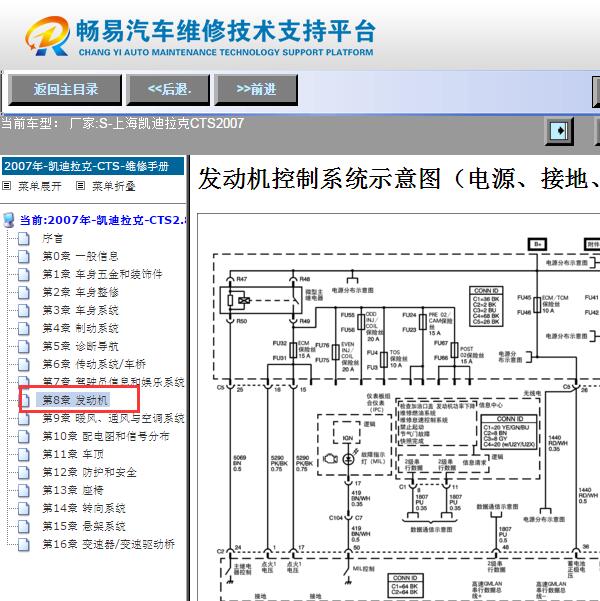This screenshot has height=601, width=600.
Task: Open 第12章 防护和安全
Action: pyautogui.click(x=89, y=472)
